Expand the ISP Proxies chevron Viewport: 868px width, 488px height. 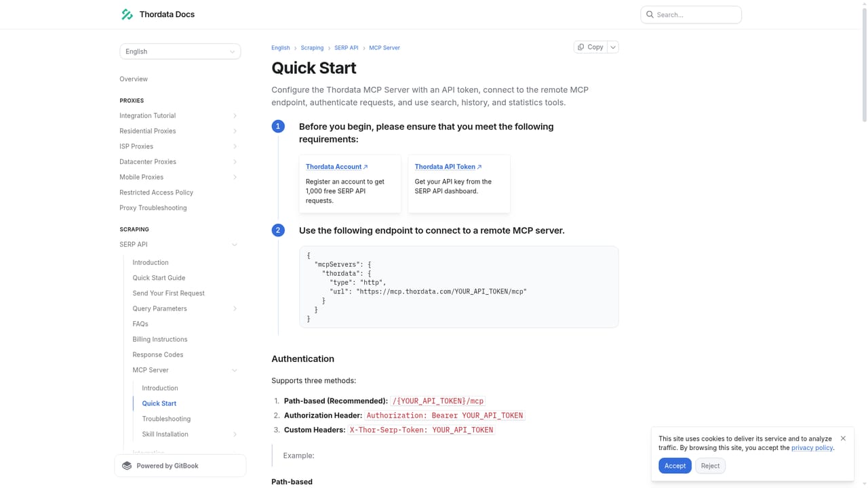(x=235, y=146)
